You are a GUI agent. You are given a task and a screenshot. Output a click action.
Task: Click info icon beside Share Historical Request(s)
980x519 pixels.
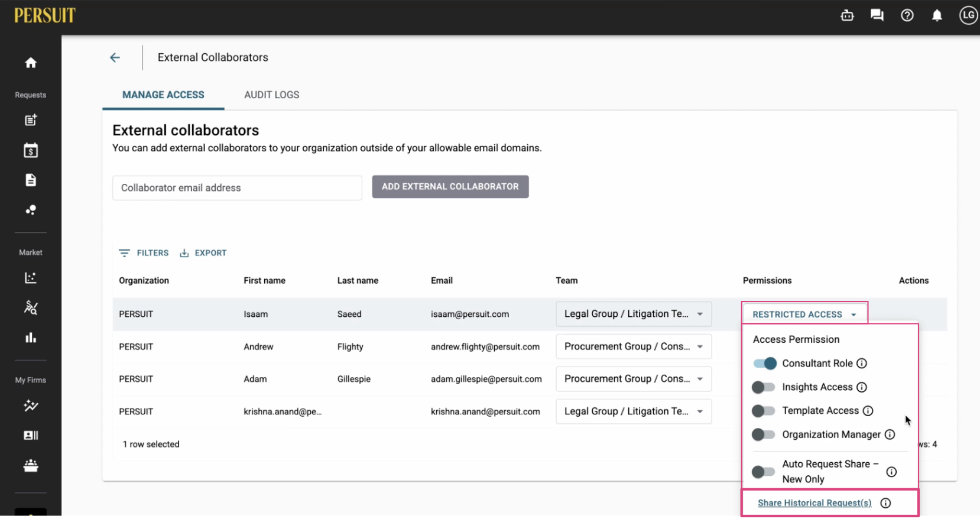tap(885, 503)
